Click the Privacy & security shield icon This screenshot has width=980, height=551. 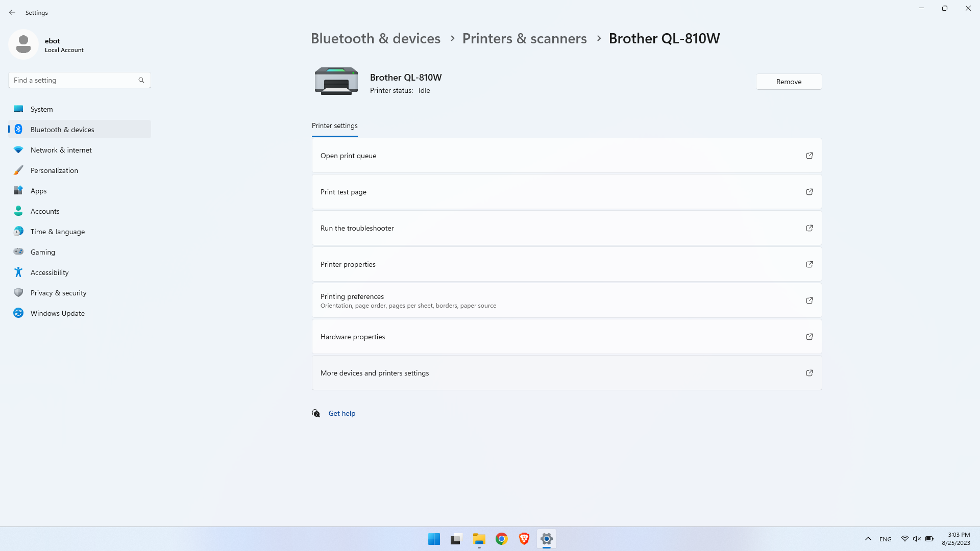pos(18,292)
